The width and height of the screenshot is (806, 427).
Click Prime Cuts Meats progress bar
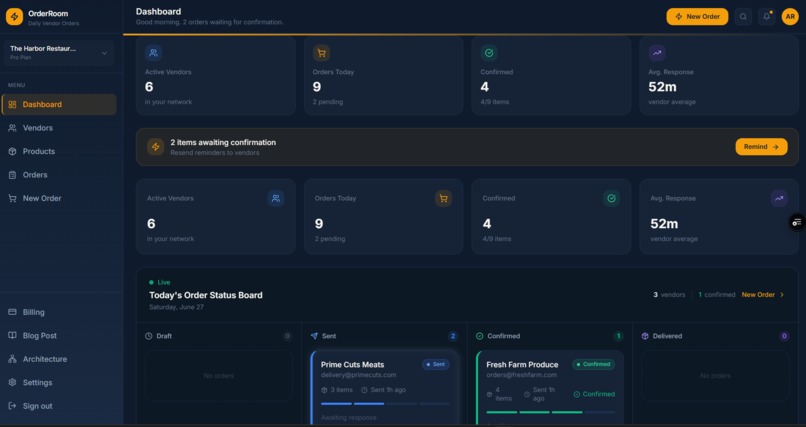click(385, 404)
